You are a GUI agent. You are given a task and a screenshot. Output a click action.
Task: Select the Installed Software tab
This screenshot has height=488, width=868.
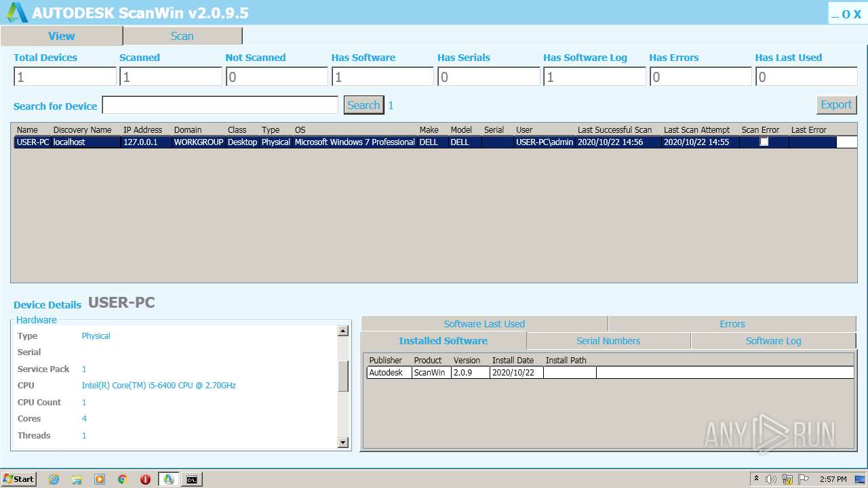[x=443, y=341]
